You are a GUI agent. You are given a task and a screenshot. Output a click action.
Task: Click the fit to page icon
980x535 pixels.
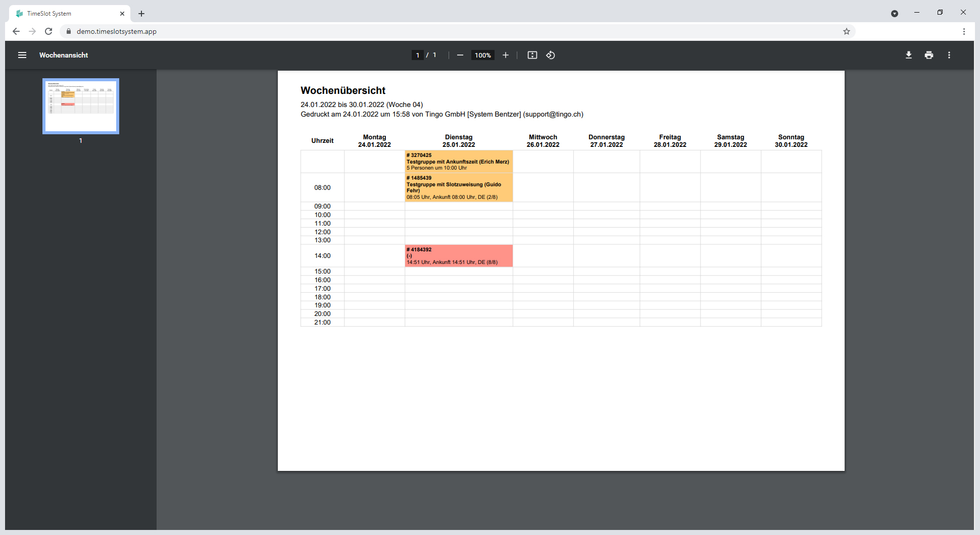coord(532,55)
